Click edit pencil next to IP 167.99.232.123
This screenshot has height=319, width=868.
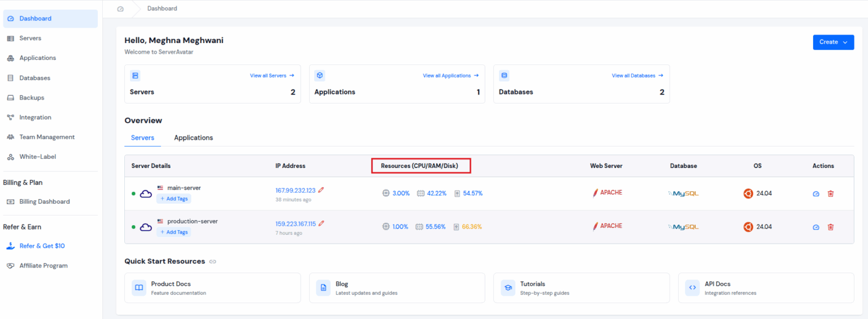point(321,190)
